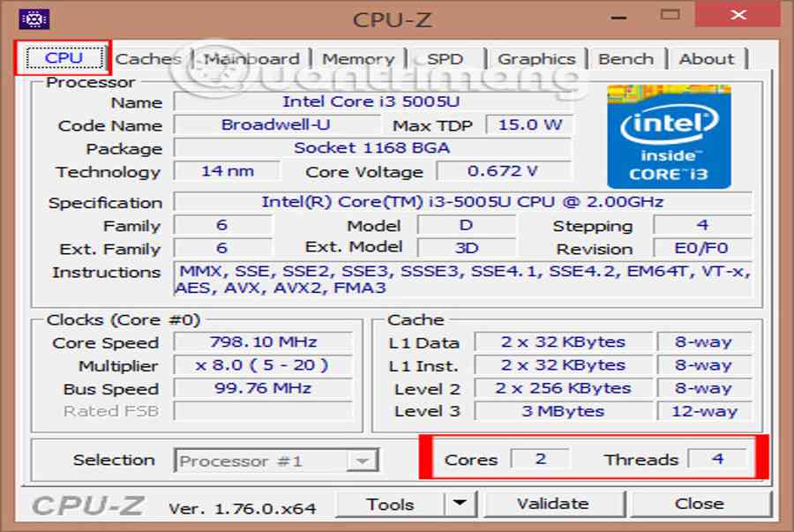
Task: Click the L1 Data 8-way associativity value
Action: click(x=704, y=341)
